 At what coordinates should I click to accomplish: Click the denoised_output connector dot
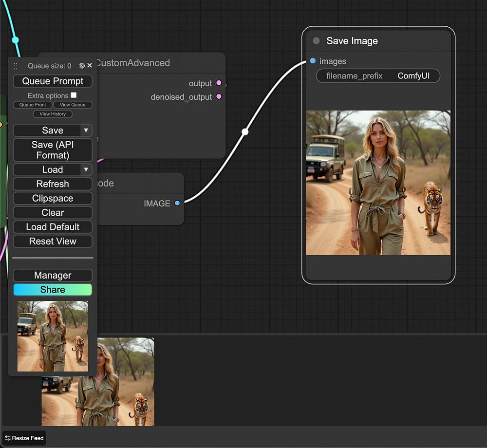[219, 97]
